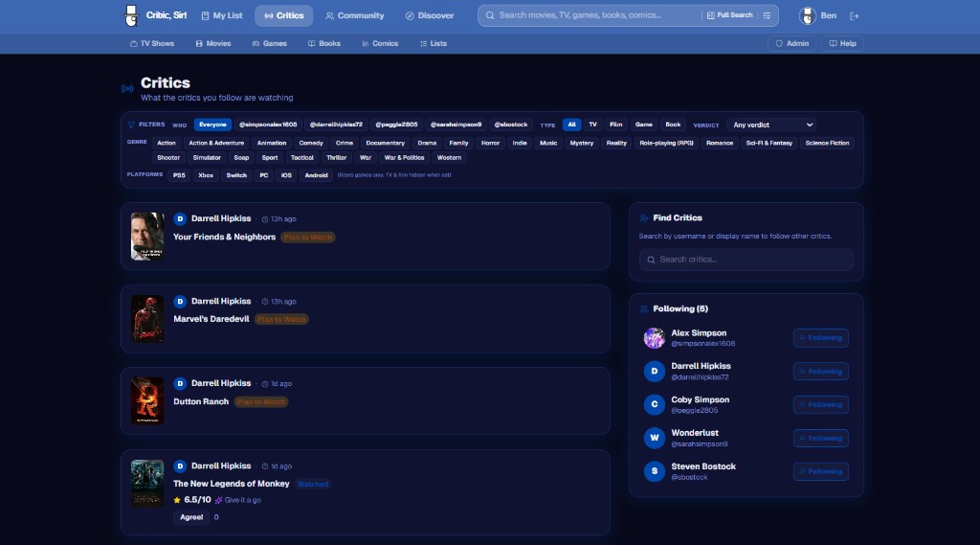This screenshot has width=980, height=545.
Task: Click the Cribic, Sir! logo icon
Action: 132,15
